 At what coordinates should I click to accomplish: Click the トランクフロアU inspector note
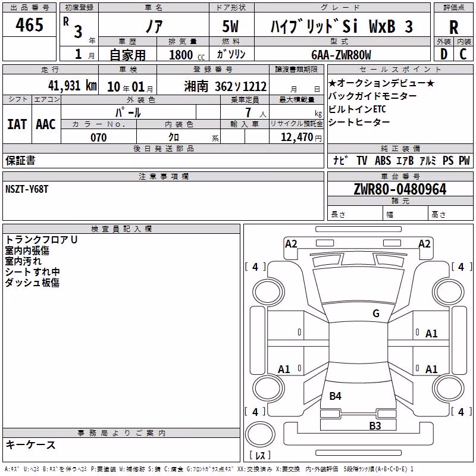(x=41, y=240)
